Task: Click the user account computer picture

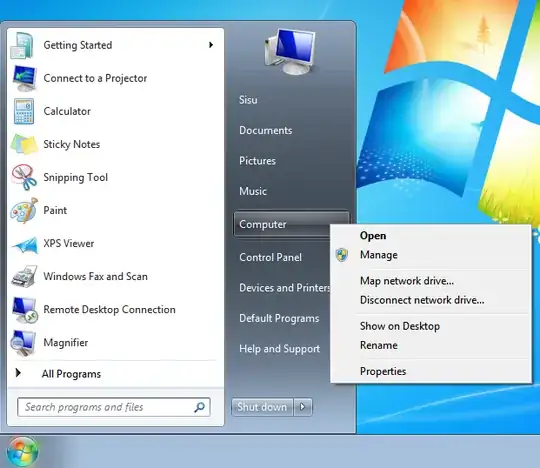Action: pyautogui.click(x=290, y=52)
